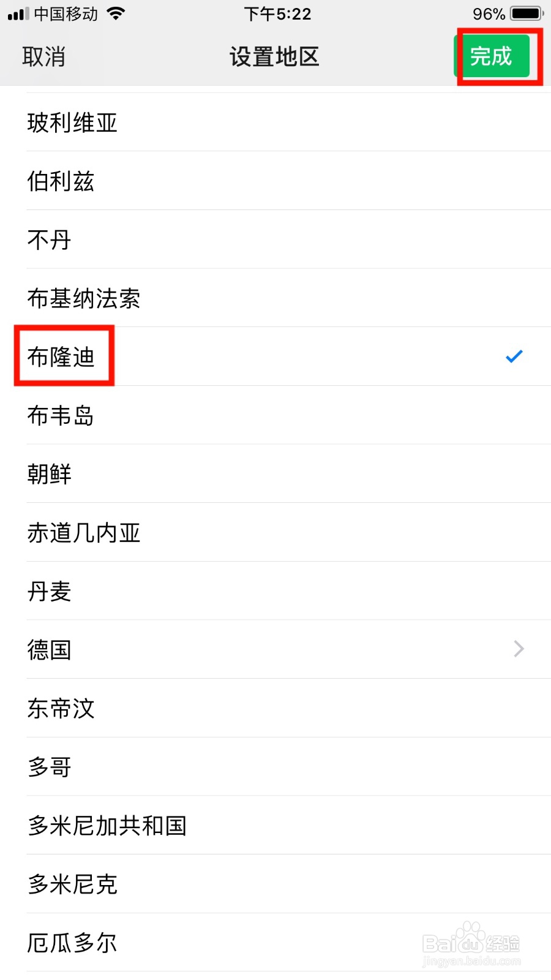Tap the green 完成 button
The height and width of the screenshot is (980, 551).
492,56
